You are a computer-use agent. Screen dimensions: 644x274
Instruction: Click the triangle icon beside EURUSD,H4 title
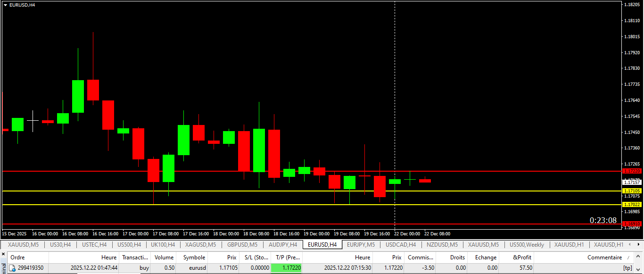5,5
